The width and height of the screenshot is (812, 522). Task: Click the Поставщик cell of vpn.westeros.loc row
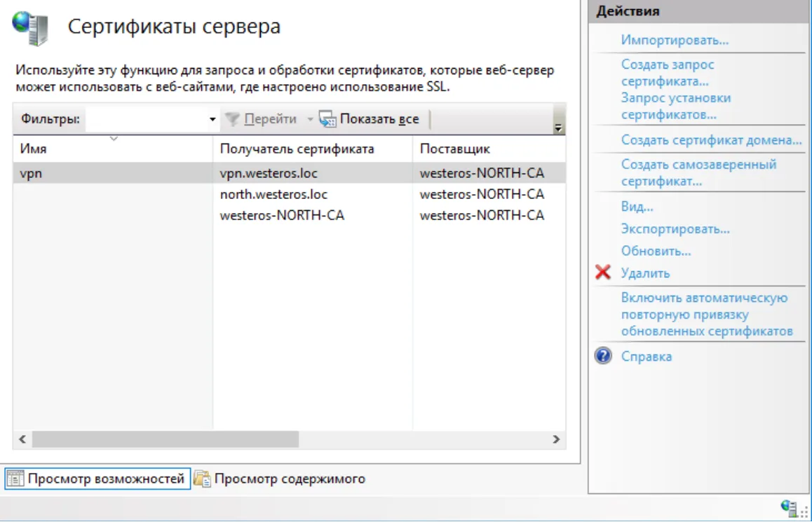point(482,173)
